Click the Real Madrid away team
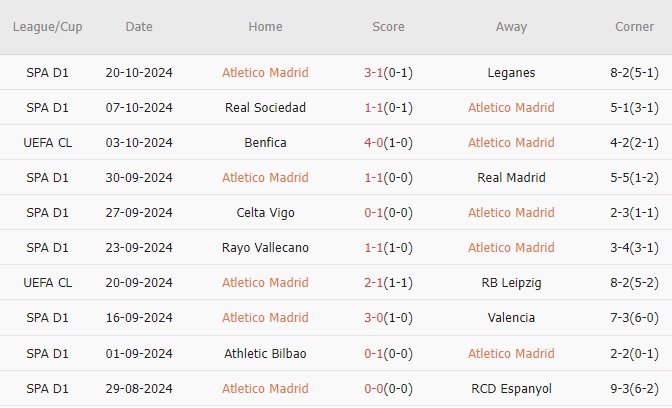 tap(511, 177)
